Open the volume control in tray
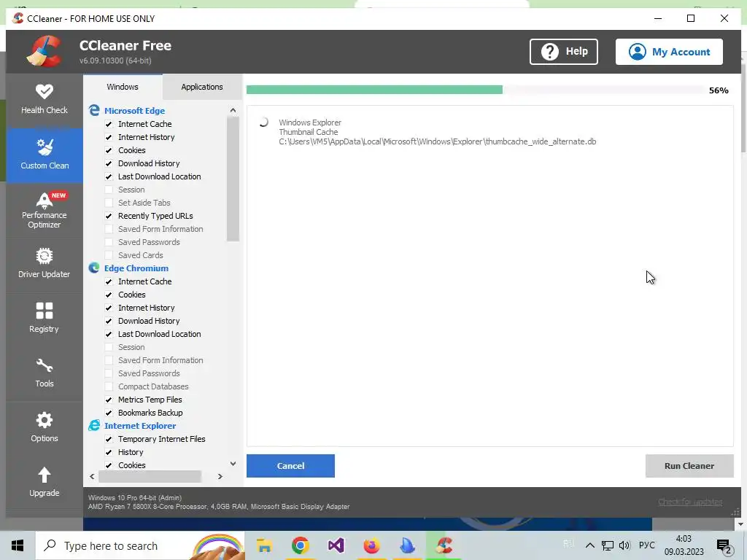This screenshot has height=560, width=747. point(624,545)
